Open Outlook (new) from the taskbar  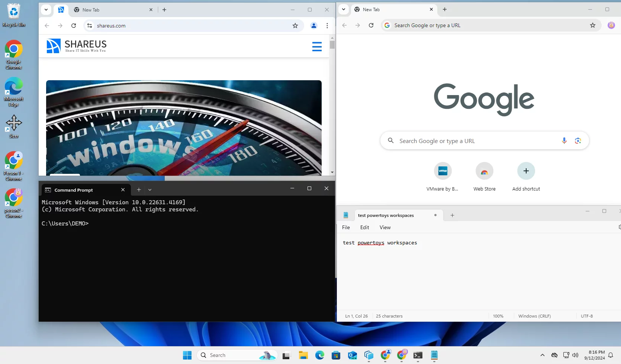(352, 355)
